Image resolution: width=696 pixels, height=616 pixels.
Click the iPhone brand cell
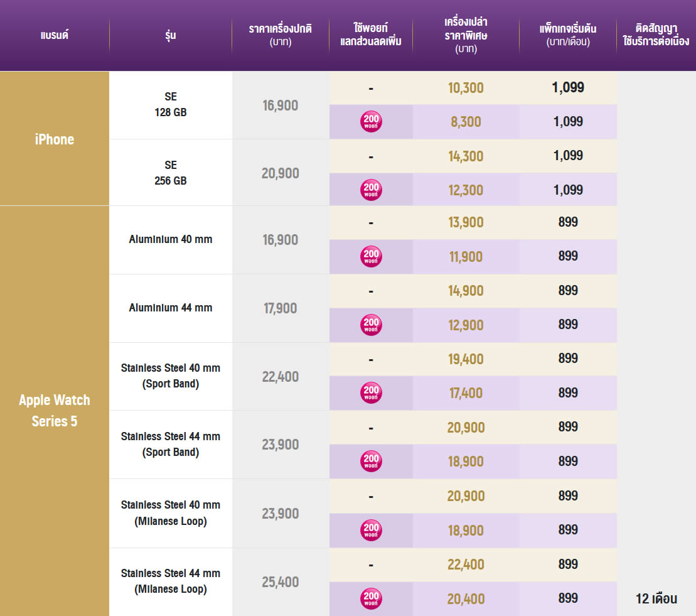[55, 139]
